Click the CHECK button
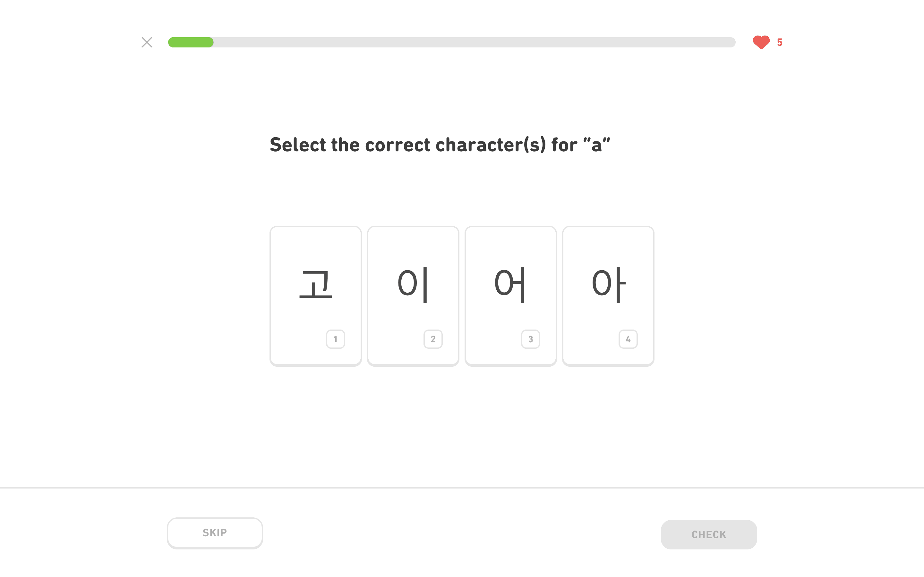This screenshot has width=924, height=577. pos(708,534)
